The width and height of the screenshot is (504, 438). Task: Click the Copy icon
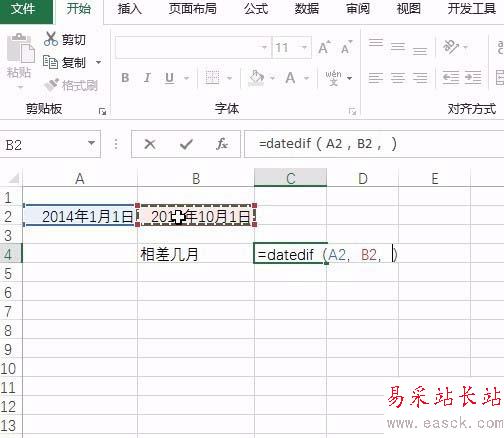51,62
